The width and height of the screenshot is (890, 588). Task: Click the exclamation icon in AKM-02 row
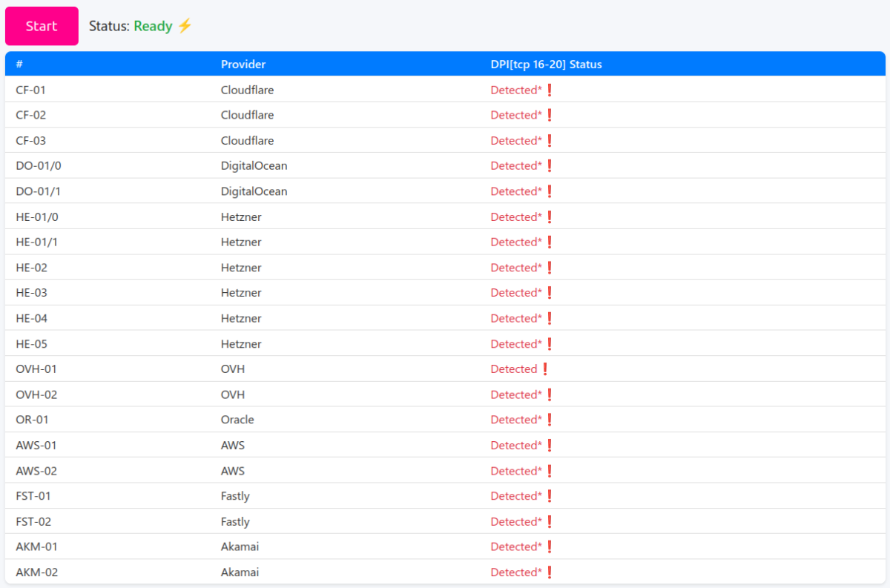coord(550,572)
